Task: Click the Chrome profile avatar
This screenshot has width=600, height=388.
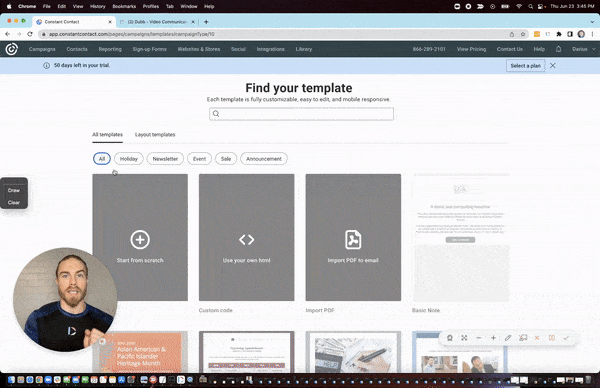Action: point(581,34)
